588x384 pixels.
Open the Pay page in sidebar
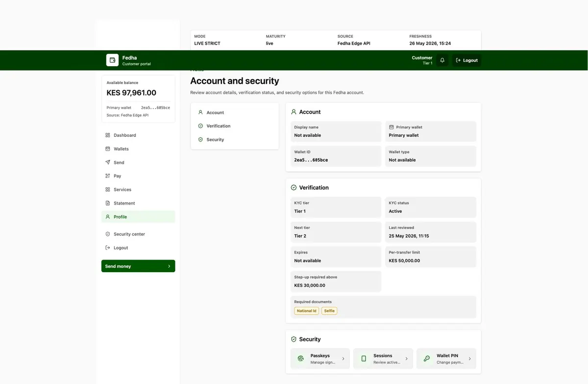point(138,176)
